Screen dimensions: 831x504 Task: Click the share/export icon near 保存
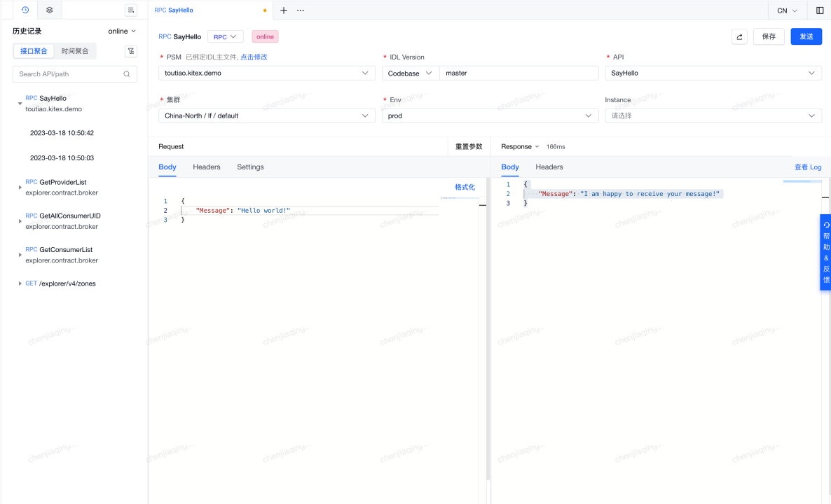739,36
